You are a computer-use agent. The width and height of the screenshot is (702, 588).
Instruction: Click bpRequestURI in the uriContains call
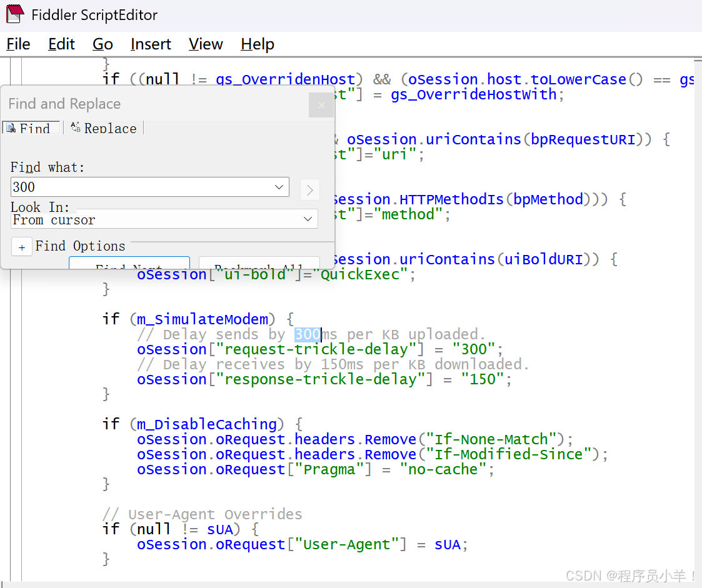(x=583, y=139)
